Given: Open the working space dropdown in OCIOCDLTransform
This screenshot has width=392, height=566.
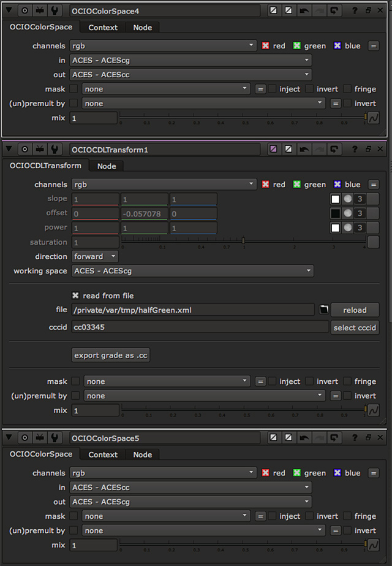Looking at the screenshot, I should click(x=192, y=270).
